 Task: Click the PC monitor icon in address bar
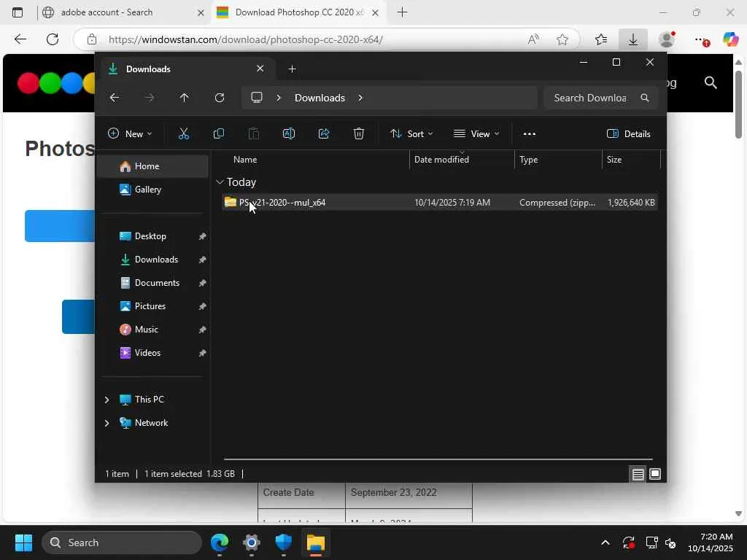click(x=257, y=98)
